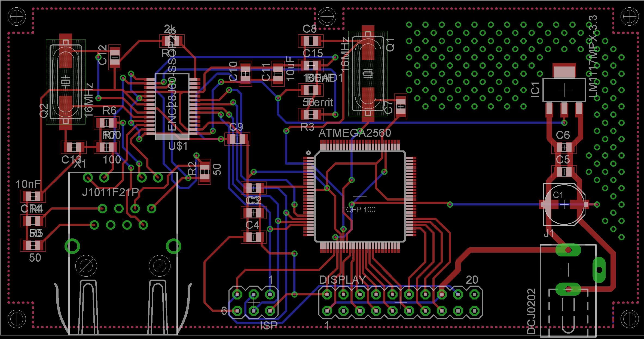Select top-left ISP header pin
This screenshot has width=644, height=339.
click(237, 294)
